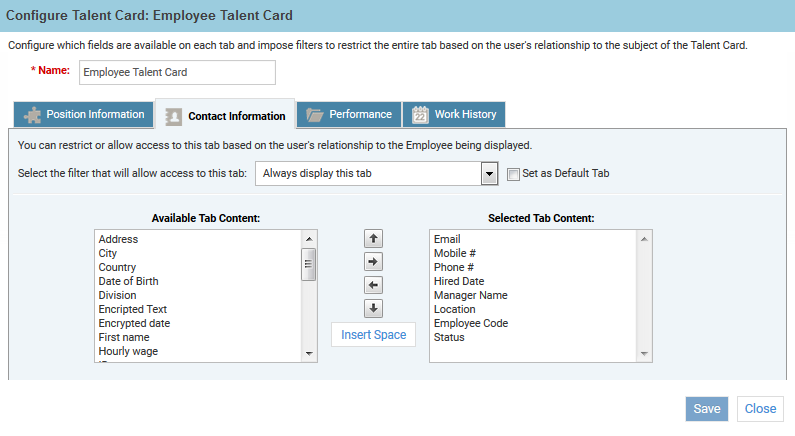
Task: Select Employee Code in Selected list
Action: (x=471, y=323)
